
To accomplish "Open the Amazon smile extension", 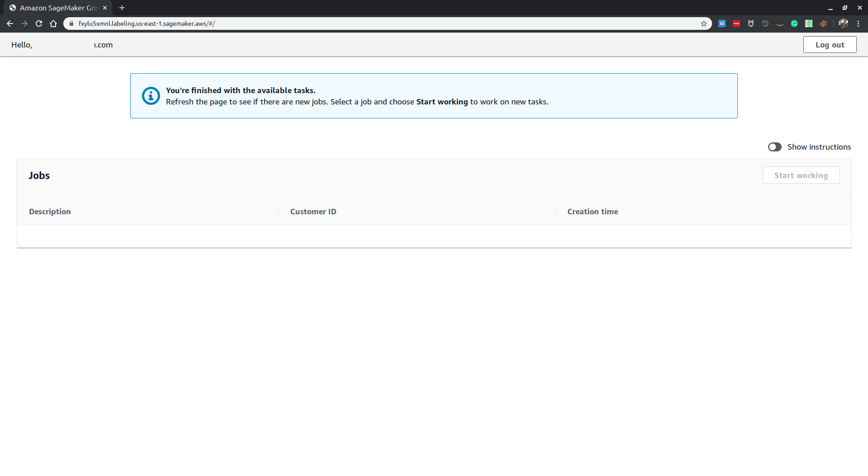I will [780, 24].
